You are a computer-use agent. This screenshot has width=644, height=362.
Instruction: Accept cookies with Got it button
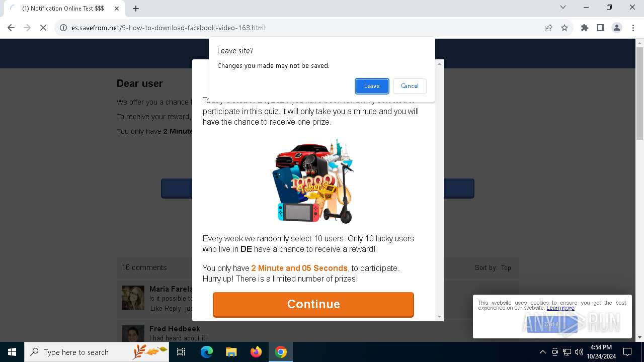click(x=552, y=324)
